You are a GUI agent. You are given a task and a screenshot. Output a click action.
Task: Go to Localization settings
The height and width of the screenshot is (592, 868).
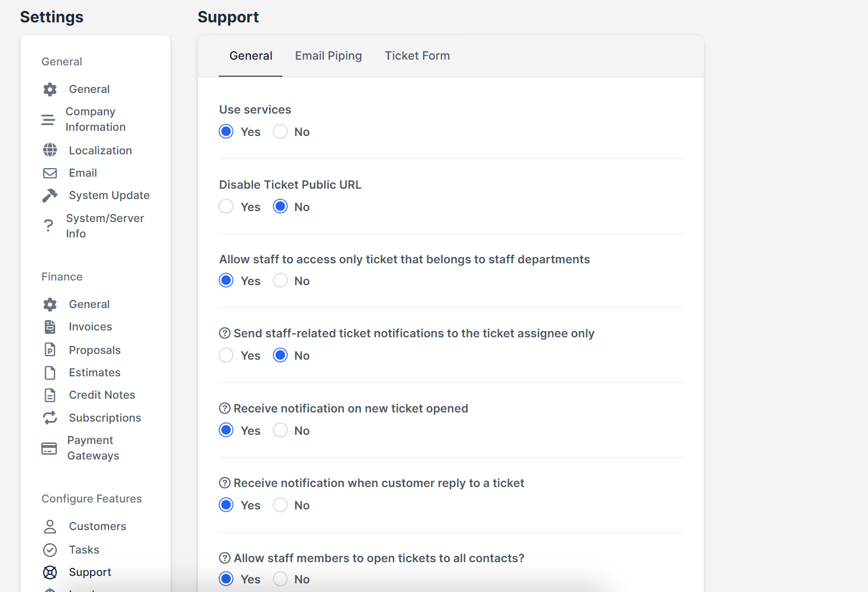100,150
